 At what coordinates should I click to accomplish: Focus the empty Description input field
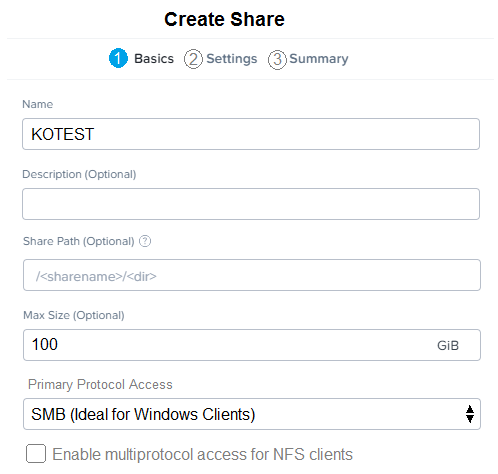tap(251, 204)
